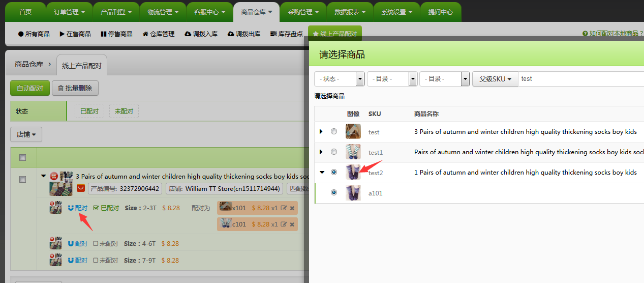
Task: Click the 批量删除 button with trash icon
Action: tap(75, 88)
